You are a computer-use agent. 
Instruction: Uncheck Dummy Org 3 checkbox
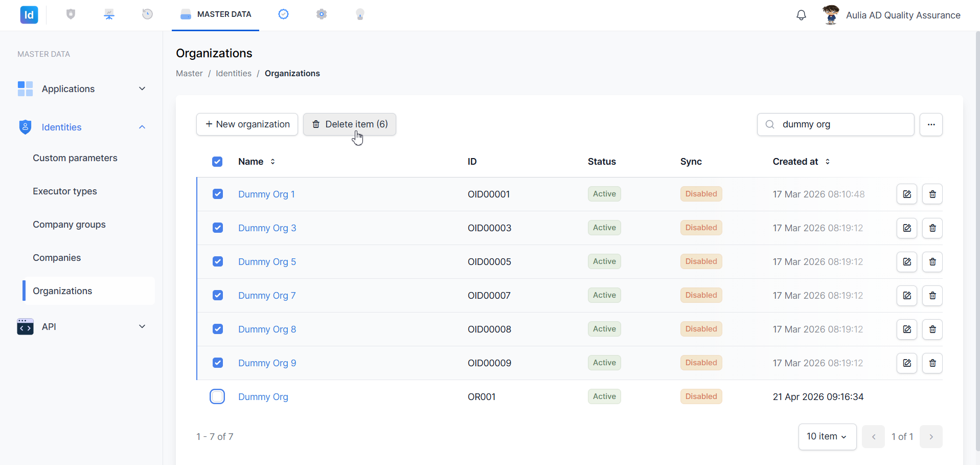(x=218, y=228)
